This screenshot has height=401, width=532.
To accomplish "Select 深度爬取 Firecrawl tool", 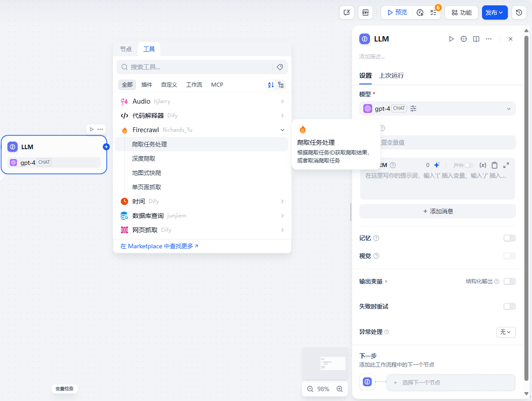I will [201, 159].
